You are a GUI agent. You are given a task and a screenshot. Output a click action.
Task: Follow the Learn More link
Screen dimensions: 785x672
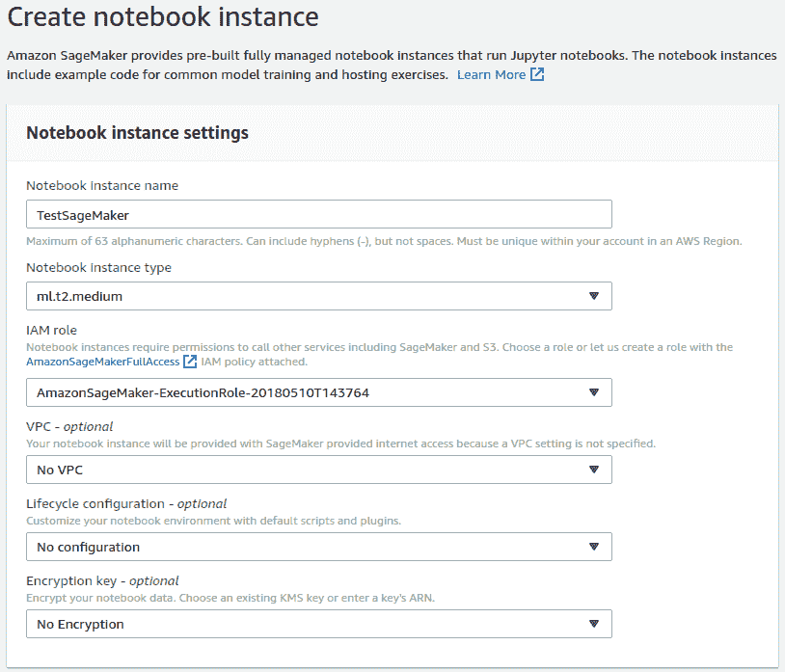[491, 74]
